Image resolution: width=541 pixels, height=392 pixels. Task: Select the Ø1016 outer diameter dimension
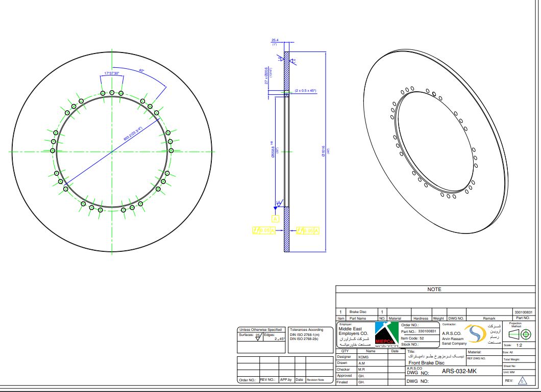(323, 152)
